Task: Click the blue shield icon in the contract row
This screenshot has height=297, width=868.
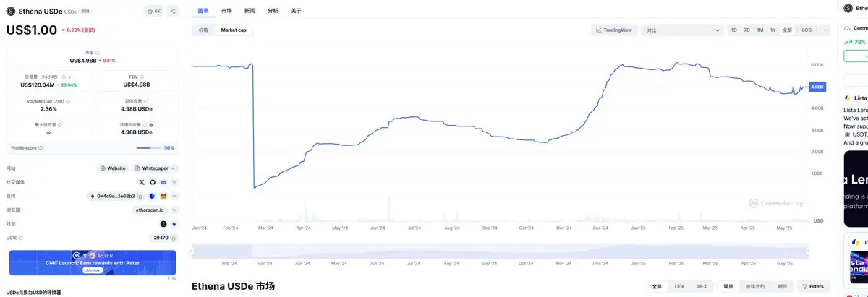Action: coord(152,196)
